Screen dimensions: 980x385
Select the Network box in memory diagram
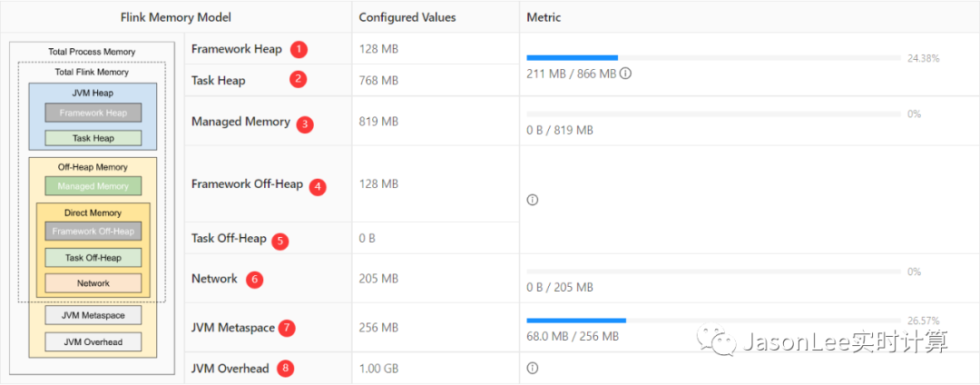click(x=93, y=283)
